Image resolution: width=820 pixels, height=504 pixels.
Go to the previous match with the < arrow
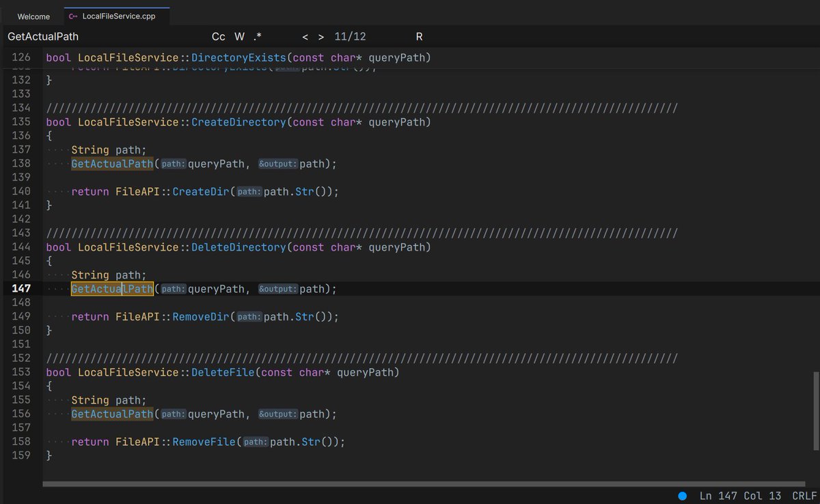click(305, 37)
